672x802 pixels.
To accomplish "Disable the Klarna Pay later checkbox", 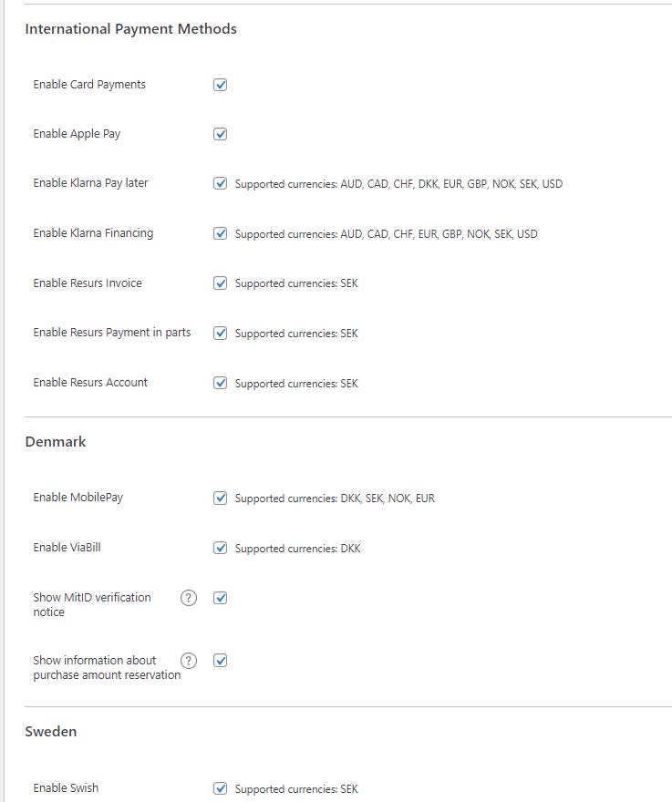I will [x=220, y=183].
